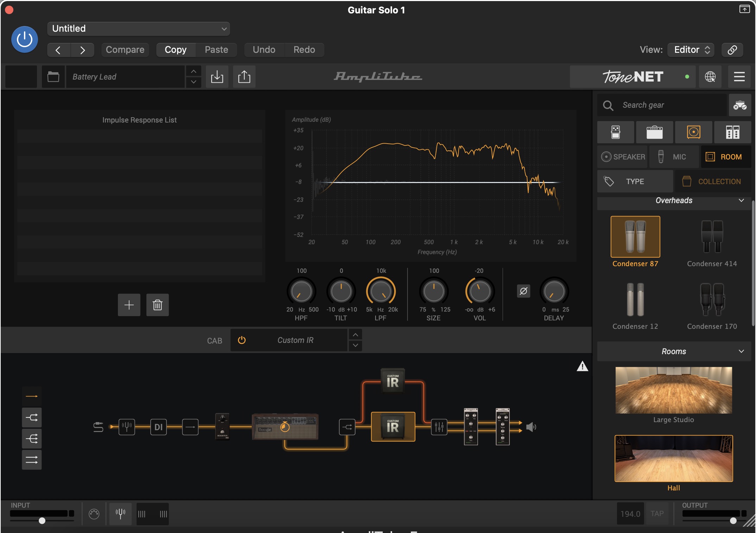
Task: Open the Untitled preset dropdown
Action: coord(138,29)
